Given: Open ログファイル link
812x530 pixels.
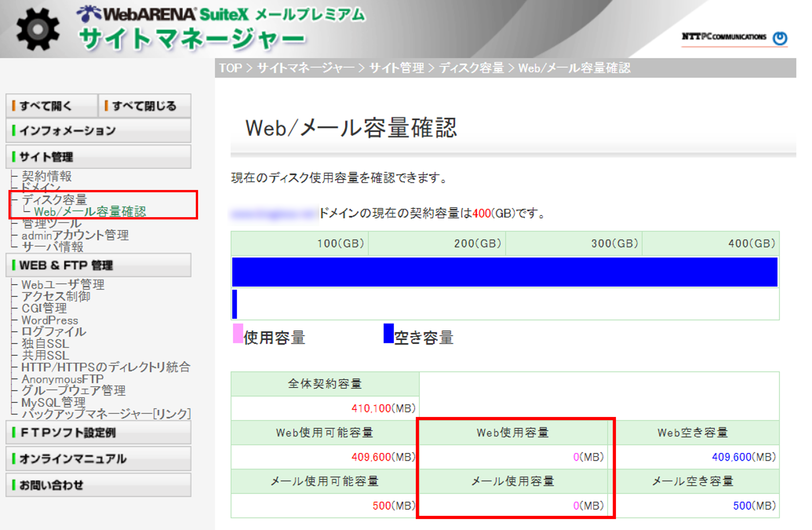Looking at the screenshot, I should tap(54, 332).
